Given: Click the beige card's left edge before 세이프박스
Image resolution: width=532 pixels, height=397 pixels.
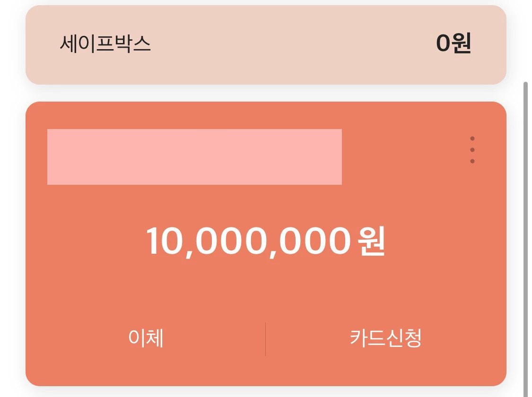Looking at the screenshot, I should coord(40,44).
